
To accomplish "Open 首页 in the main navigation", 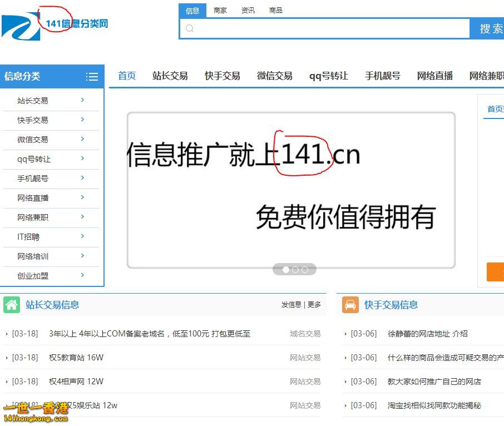I will [x=127, y=76].
